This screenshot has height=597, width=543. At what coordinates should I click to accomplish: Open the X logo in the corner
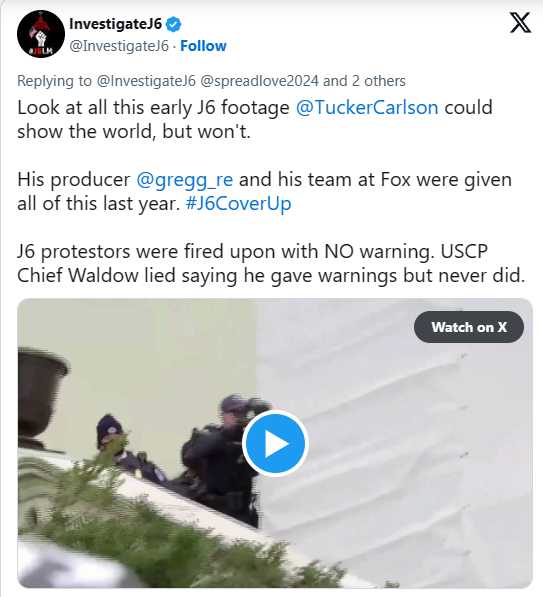click(520, 23)
